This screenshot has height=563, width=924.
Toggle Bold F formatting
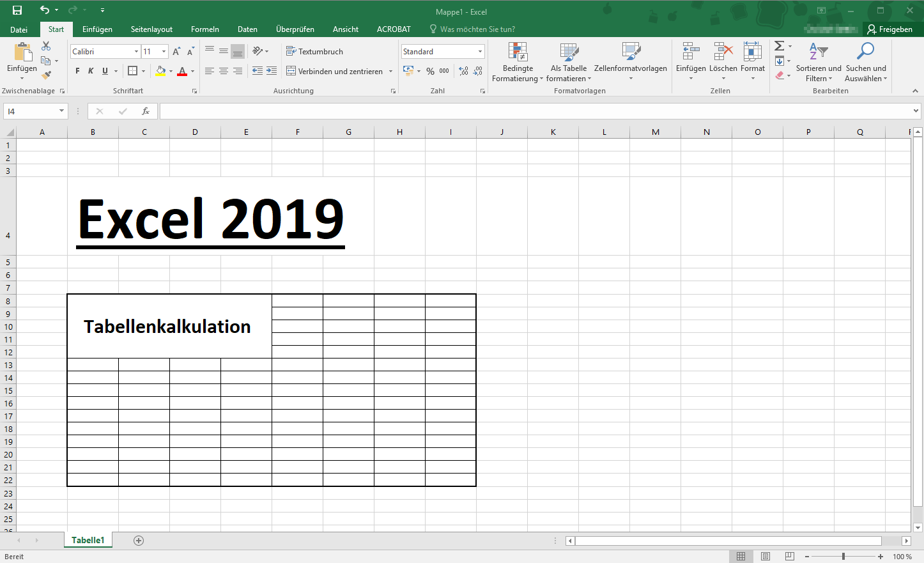click(x=77, y=71)
